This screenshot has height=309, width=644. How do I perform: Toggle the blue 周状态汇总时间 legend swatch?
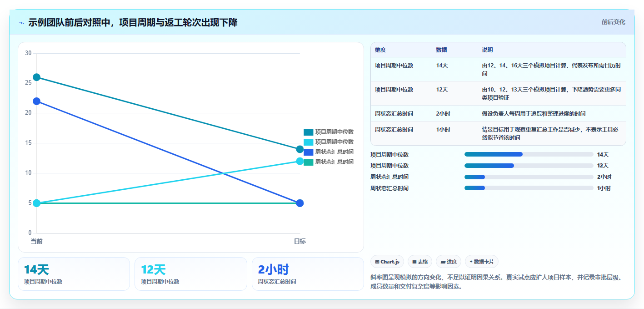point(309,152)
